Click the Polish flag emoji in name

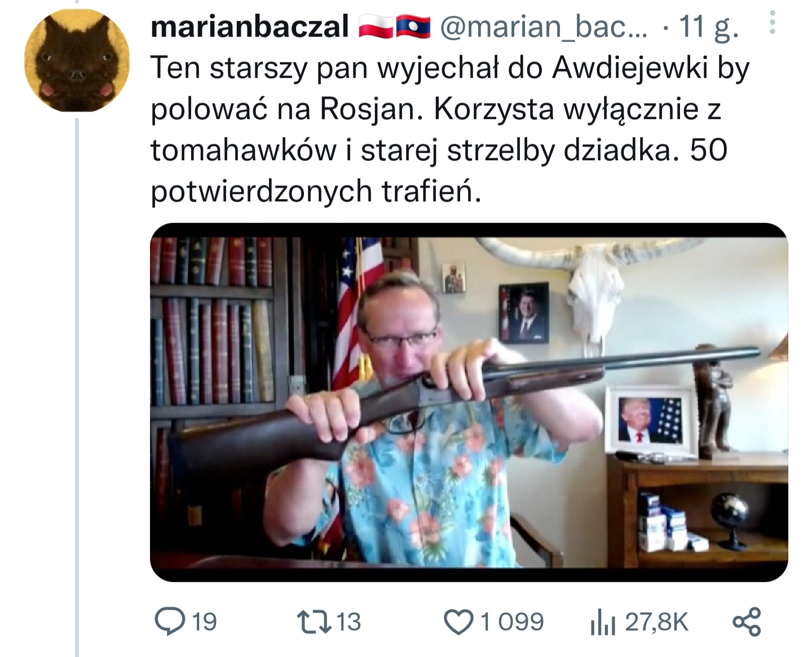376,27
